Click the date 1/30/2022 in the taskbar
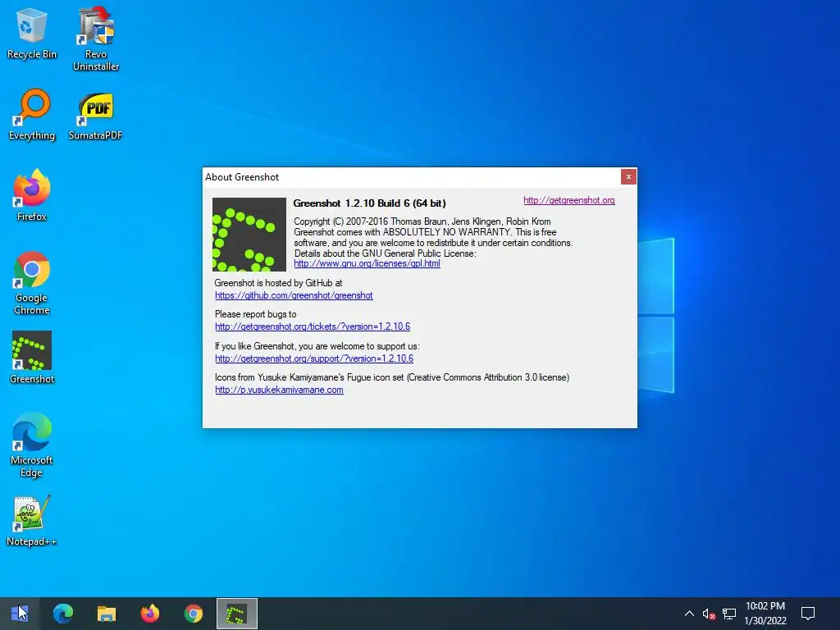Screen dimensions: 840x630 pos(765,621)
